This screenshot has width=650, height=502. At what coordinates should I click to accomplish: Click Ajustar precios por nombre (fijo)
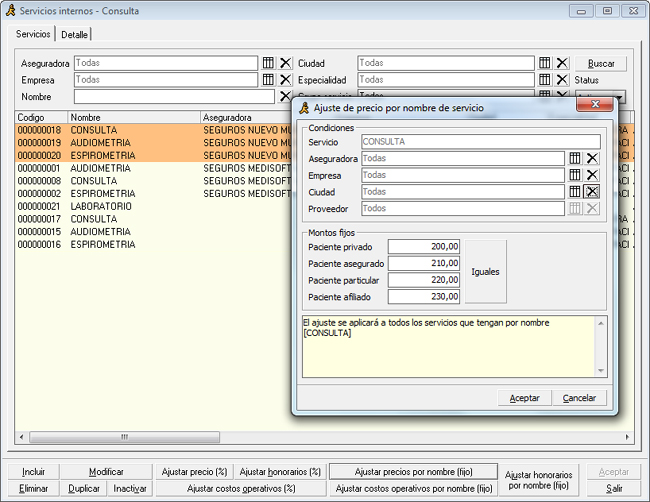click(x=413, y=472)
